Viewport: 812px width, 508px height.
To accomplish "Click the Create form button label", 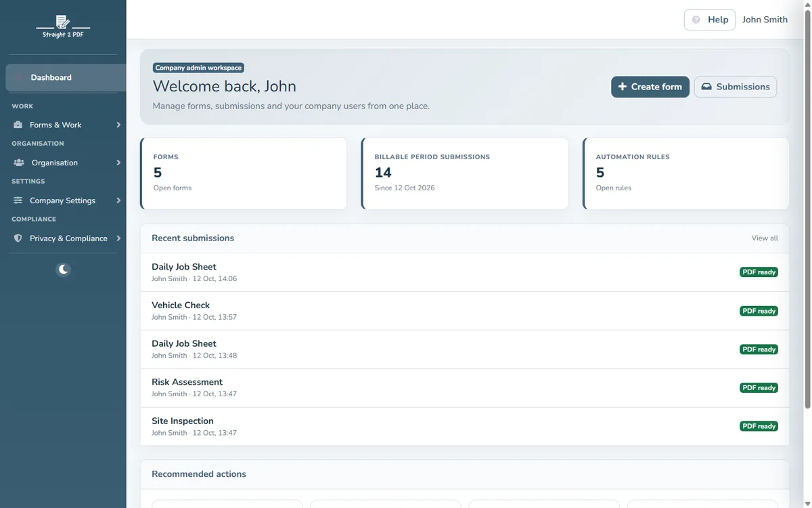I will [656, 87].
